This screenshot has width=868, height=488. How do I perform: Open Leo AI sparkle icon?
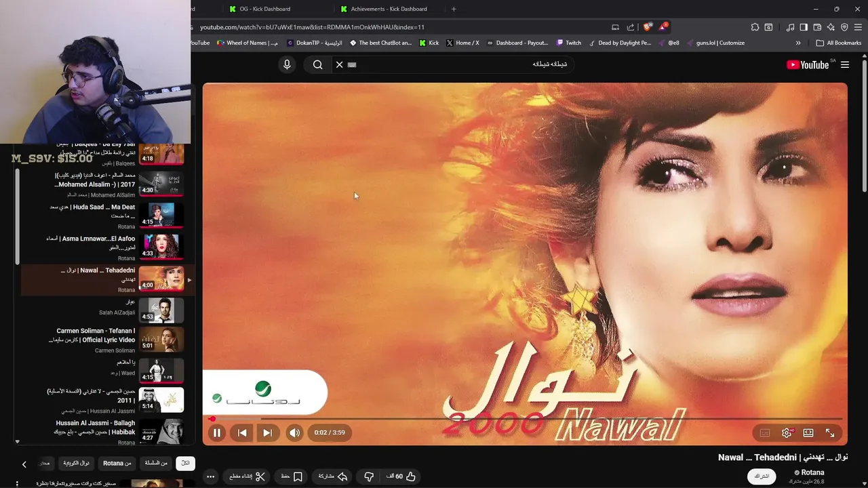point(831,27)
